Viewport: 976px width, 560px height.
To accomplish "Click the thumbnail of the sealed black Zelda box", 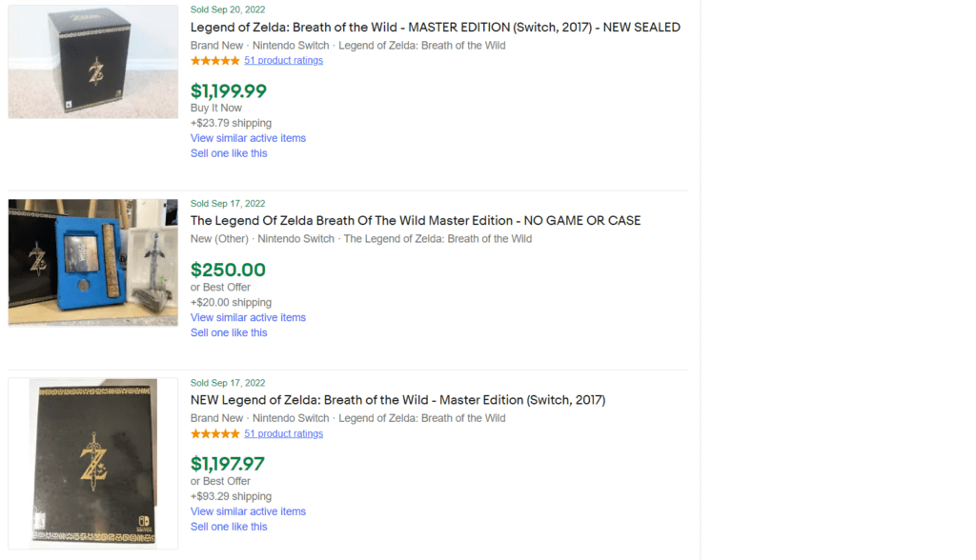I will (92, 61).
